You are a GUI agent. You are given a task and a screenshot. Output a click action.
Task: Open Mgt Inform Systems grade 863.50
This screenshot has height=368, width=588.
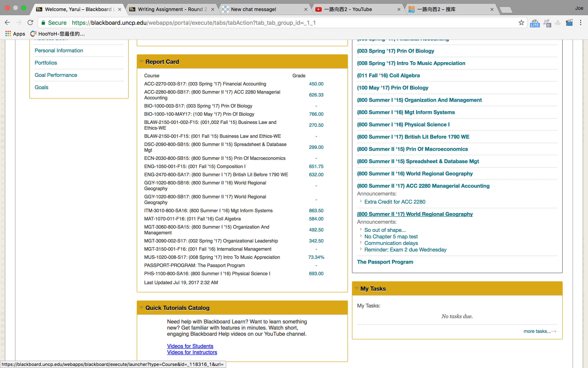coord(316,211)
